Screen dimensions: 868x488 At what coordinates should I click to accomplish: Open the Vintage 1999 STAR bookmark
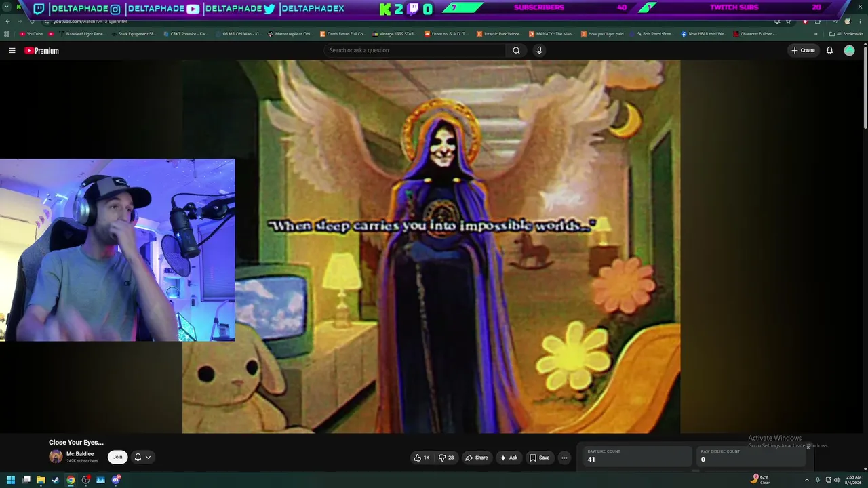tap(395, 34)
